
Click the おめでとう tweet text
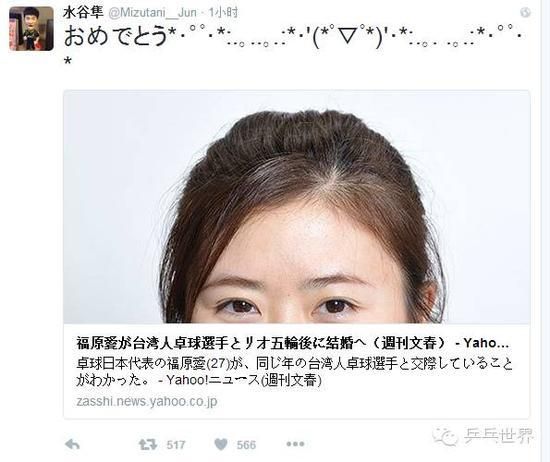(116, 36)
